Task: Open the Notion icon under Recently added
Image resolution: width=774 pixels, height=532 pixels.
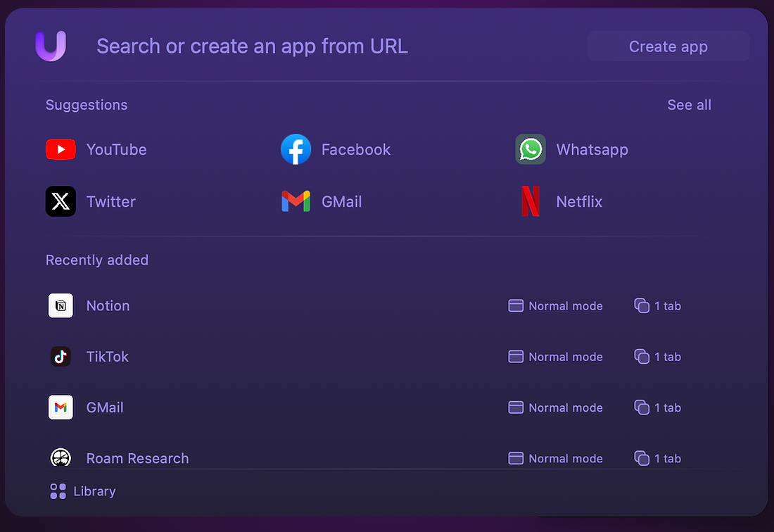Action: 61,305
